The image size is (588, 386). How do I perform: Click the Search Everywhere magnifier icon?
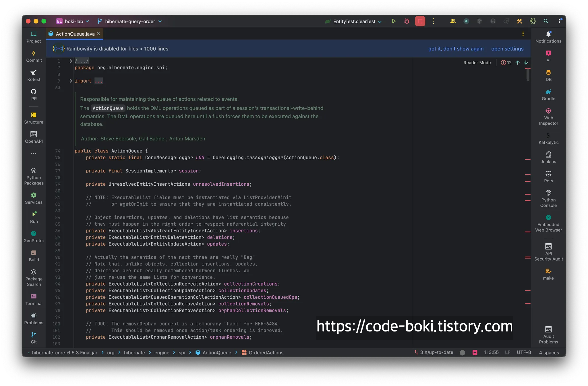point(546,21)
